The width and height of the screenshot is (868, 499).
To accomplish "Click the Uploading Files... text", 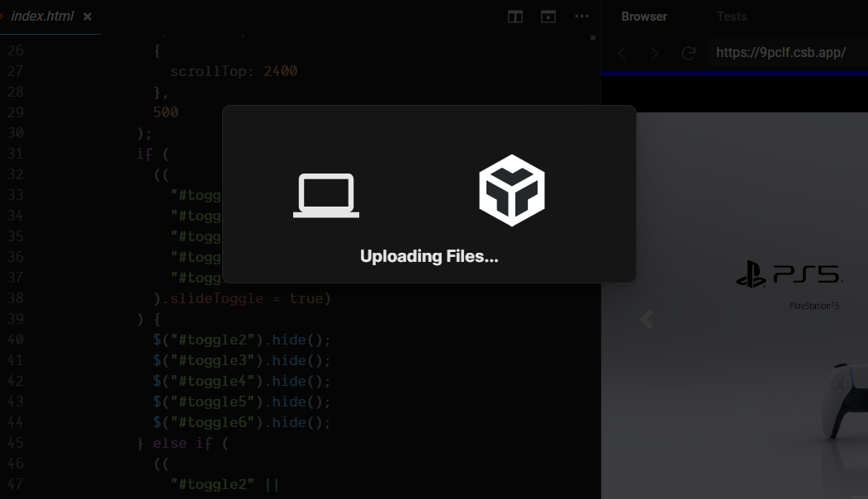I will (x=429, y=256).
